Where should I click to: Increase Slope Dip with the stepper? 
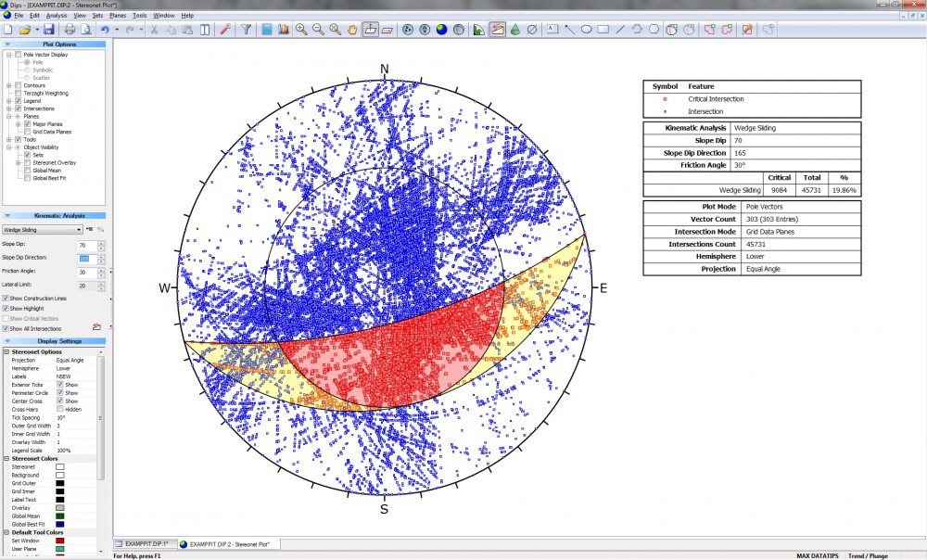point(101,243)
